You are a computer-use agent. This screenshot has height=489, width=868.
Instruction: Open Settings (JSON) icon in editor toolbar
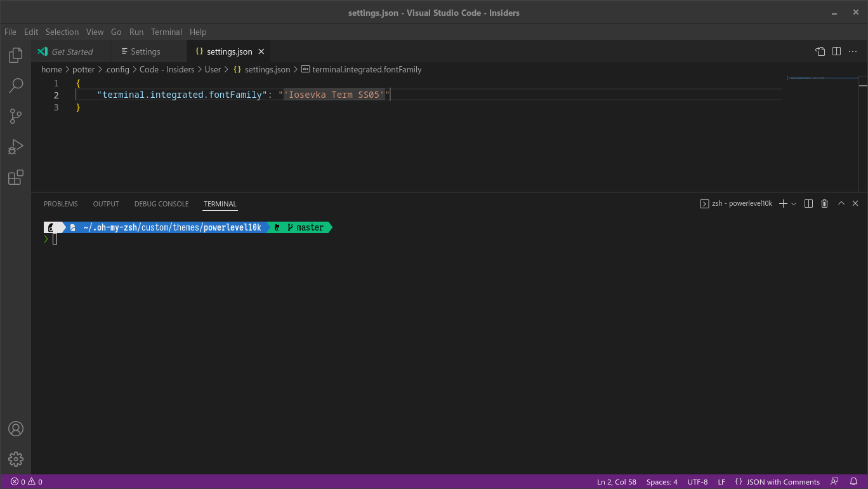coord(820,51)
